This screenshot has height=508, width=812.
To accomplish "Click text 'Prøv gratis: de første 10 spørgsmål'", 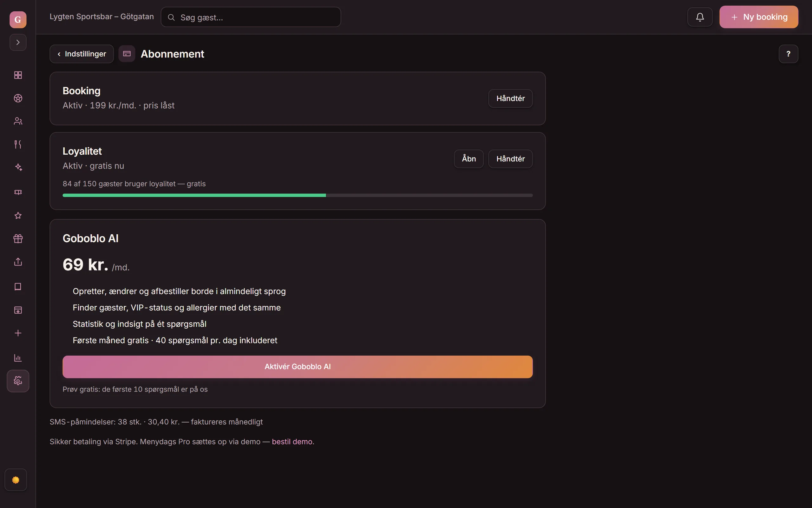I will click(121, 389).
